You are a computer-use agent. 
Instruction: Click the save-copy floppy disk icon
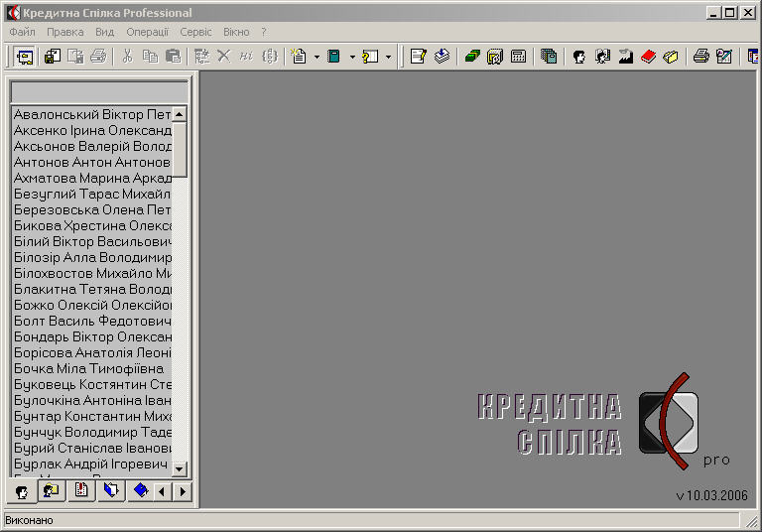coord(53,57)
